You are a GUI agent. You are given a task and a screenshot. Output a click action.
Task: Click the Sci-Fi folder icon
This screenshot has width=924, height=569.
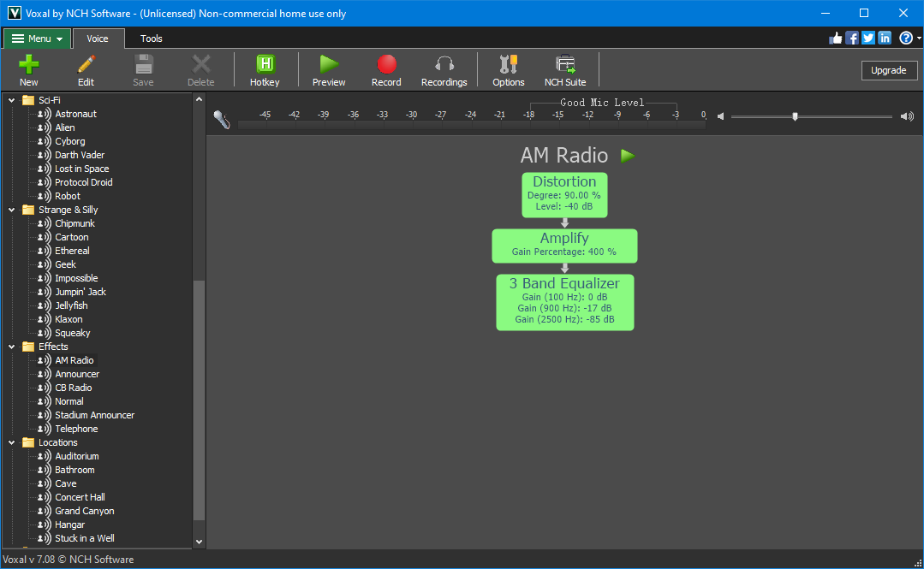[28, 100]
